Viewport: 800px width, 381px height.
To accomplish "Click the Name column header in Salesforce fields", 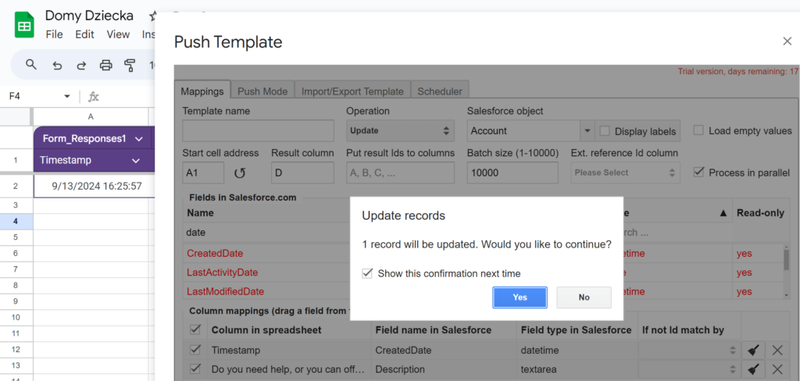I will [200, 213].
